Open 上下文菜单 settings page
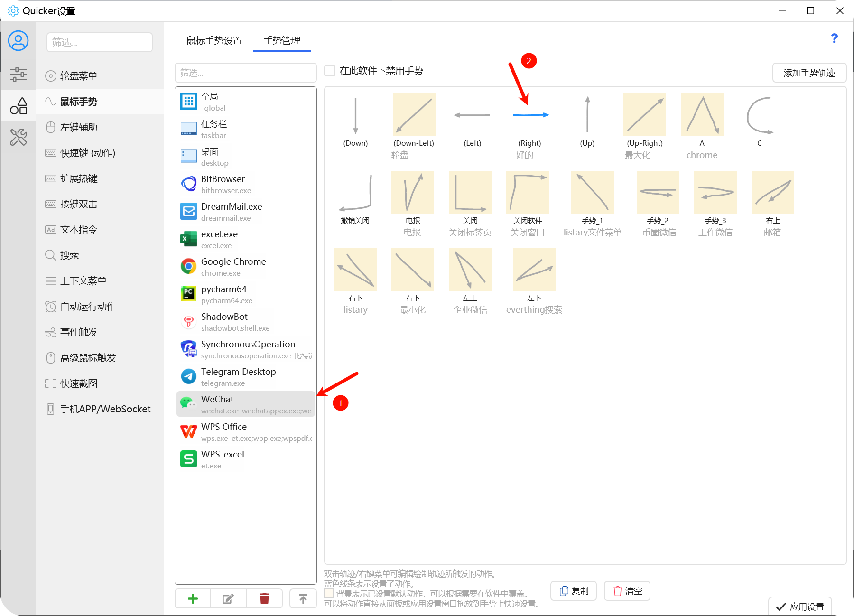The image size is (854, 616). tap(100, 281)
